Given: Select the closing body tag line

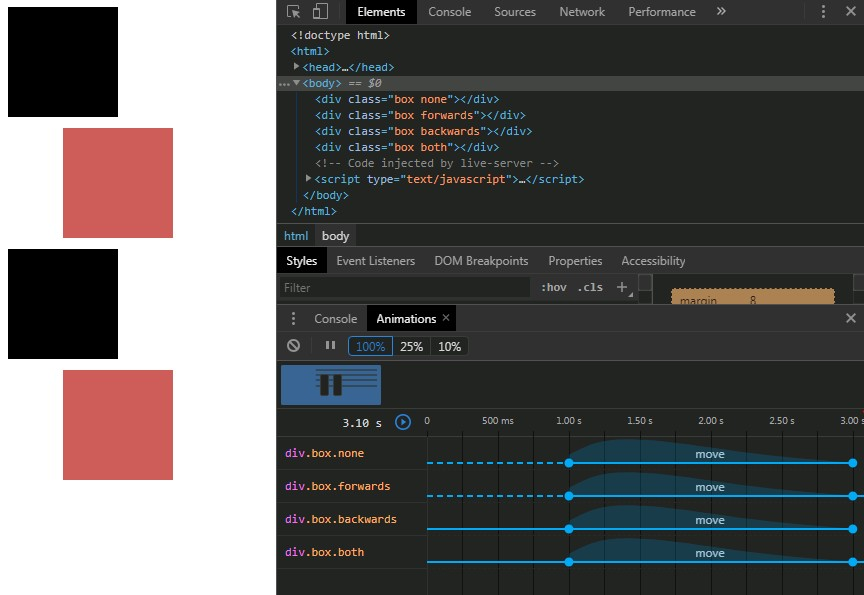Looking at the screenshot, I should (326, 195).
